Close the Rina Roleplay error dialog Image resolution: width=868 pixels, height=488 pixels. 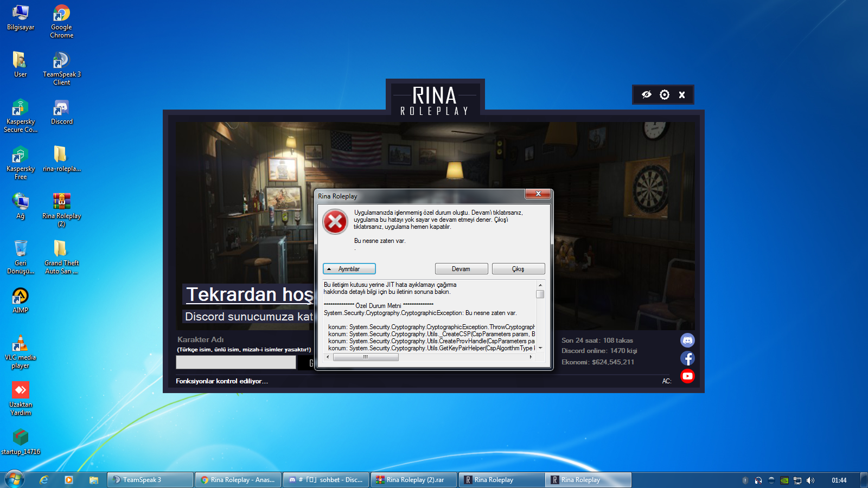tap(538, 194)
